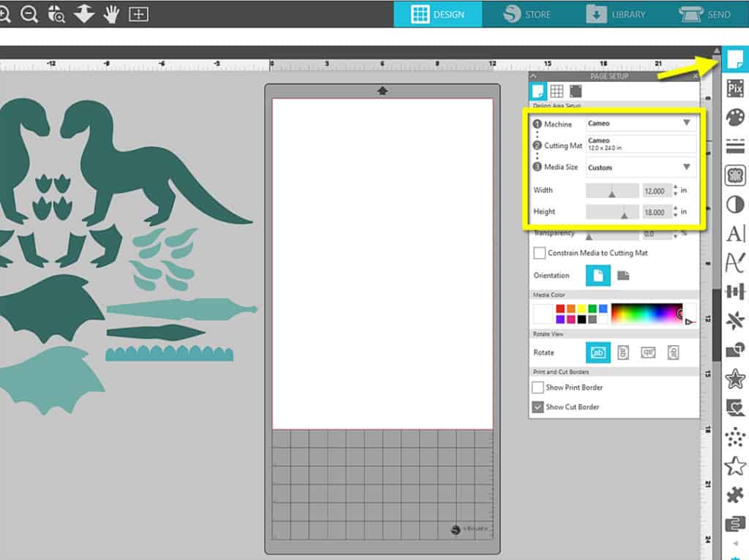Select landscape orientation button
Screen dimensions: 749x560
tap(623, 276)
